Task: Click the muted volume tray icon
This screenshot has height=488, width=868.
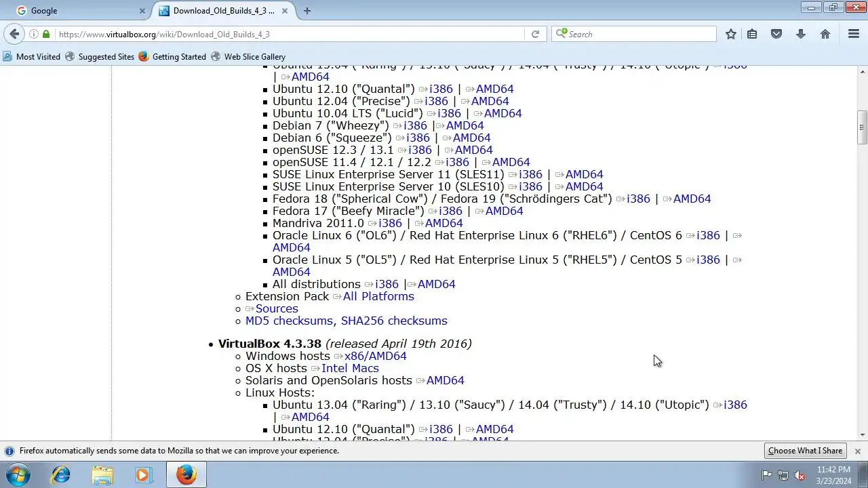Action: [800, 475]
